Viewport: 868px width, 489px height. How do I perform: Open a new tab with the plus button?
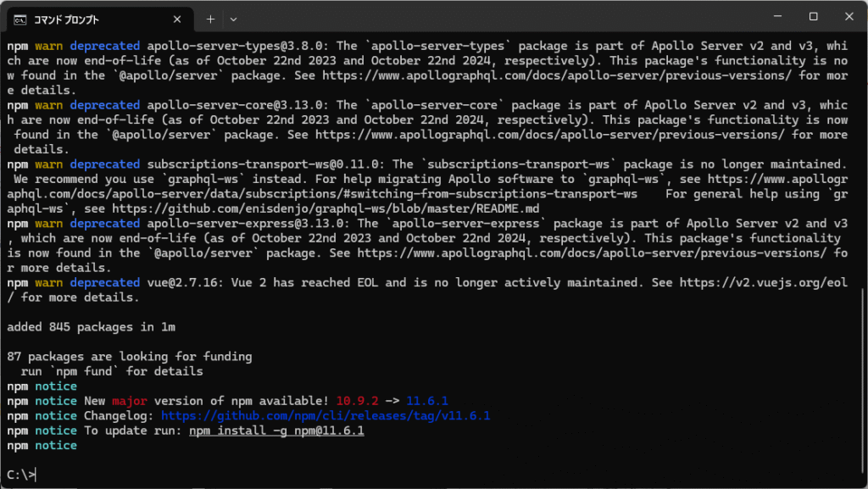210,19
